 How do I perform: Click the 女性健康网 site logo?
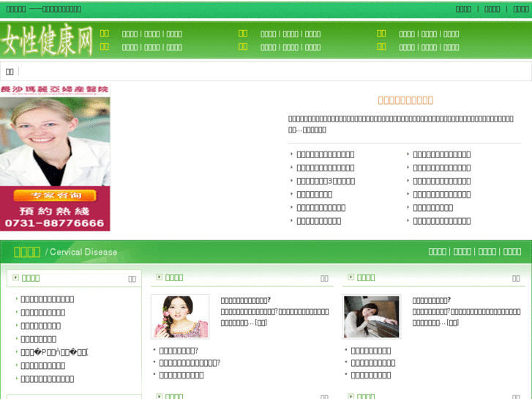47,40
